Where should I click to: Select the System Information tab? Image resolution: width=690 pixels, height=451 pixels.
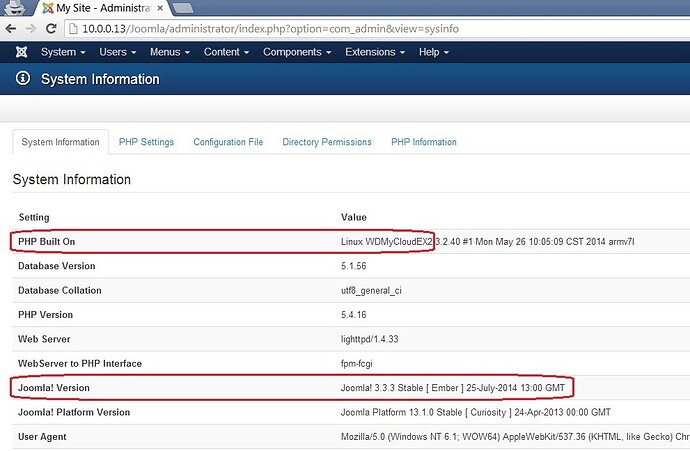click(x=60, y=142)
